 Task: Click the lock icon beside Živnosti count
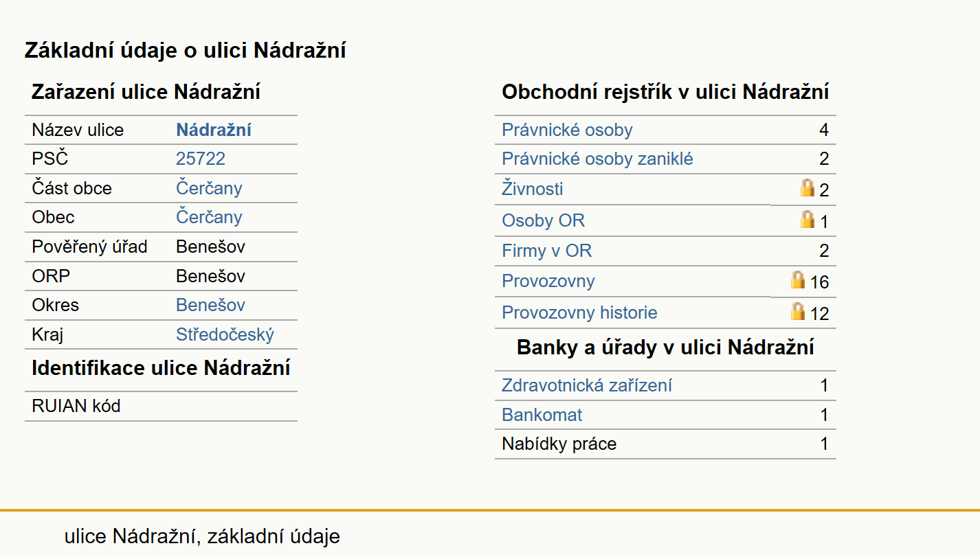pos(808,187)
